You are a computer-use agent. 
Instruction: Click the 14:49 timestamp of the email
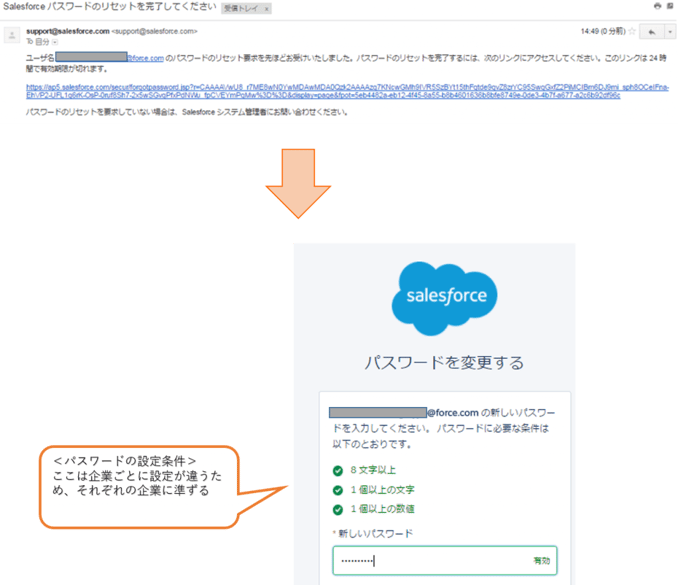[603, 31]
